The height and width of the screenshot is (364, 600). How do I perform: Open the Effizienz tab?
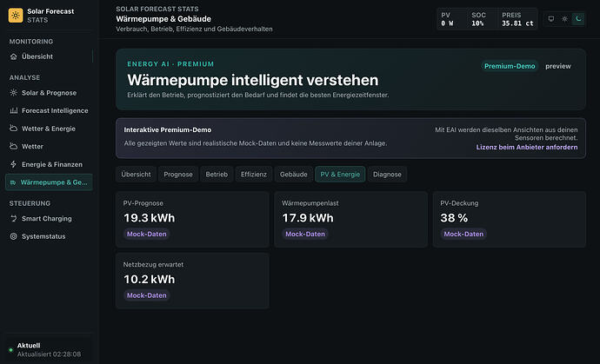coord(254,175)
